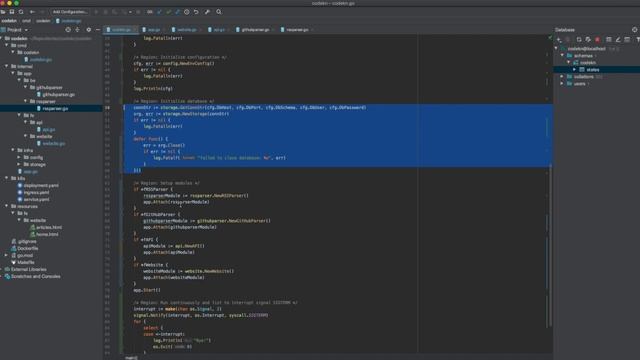Viewport: 640px width, 360px height.
Task: Click the Open folder toolbar icon
Action: [3, 12]
